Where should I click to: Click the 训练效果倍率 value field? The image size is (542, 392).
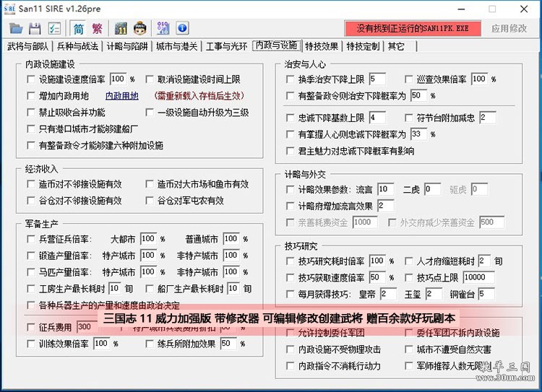[101, 344]
